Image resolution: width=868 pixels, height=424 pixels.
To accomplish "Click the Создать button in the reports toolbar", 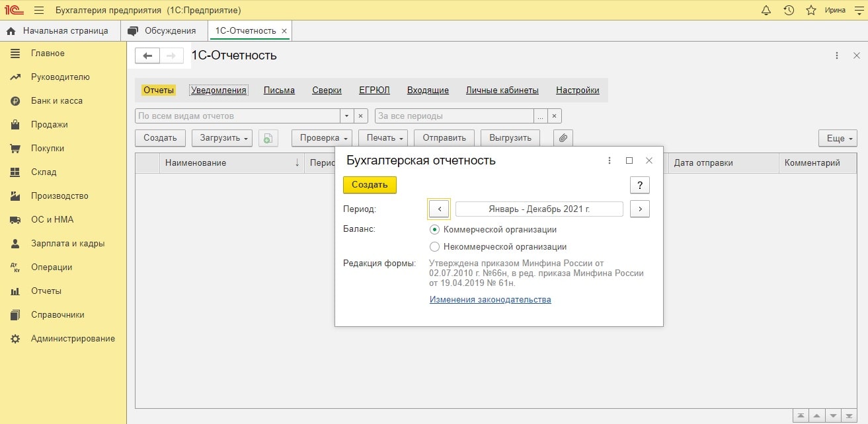I will coord(160,138).
